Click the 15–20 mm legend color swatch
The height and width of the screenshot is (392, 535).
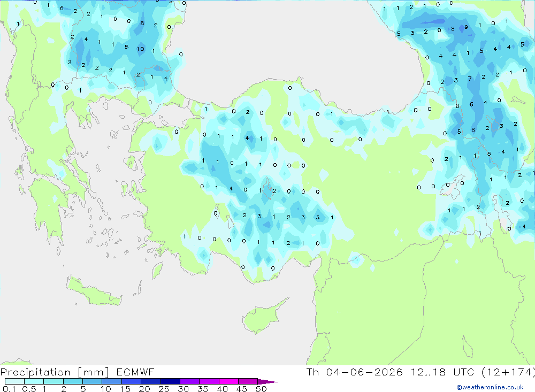coord(132,381)
